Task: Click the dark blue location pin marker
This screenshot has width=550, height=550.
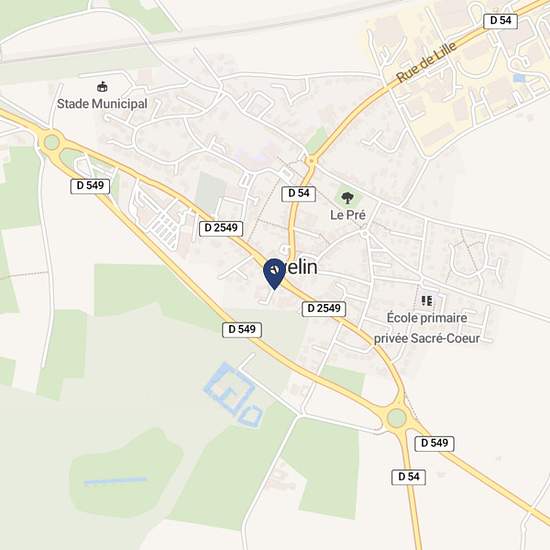Action: pyautogui.click(x=274, y=274)
